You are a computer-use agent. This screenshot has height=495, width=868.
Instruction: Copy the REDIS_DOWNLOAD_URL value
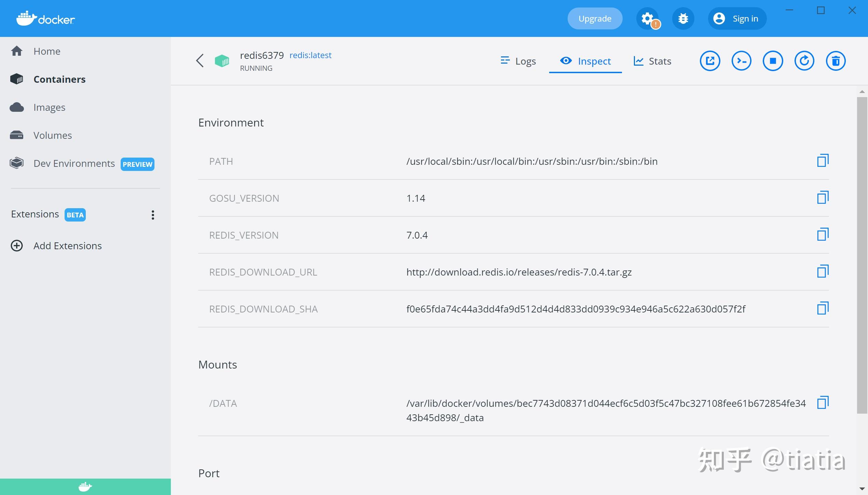point(822,271)
